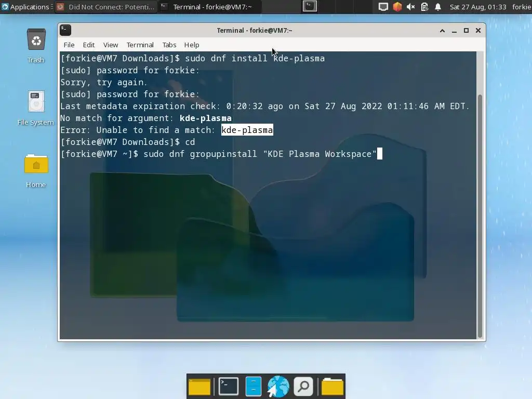Switch to the Did Not Connect browser window

[106, 7]
